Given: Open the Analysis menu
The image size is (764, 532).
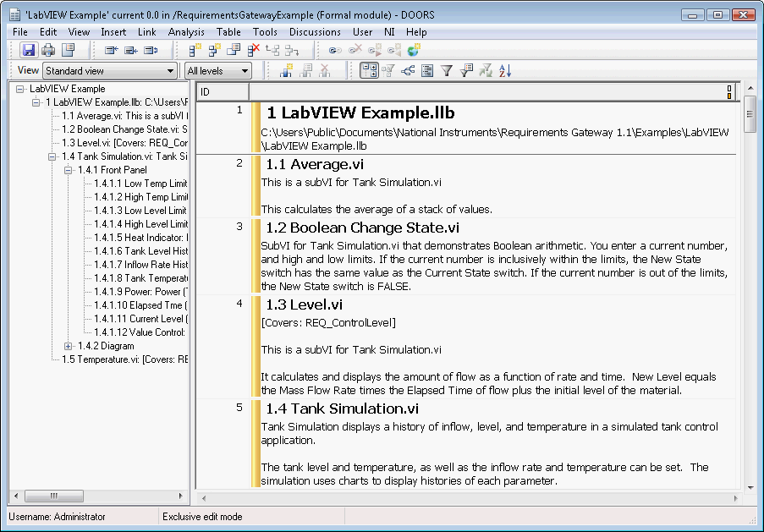Looking at the screenshot, I should [x=186, y=32].
